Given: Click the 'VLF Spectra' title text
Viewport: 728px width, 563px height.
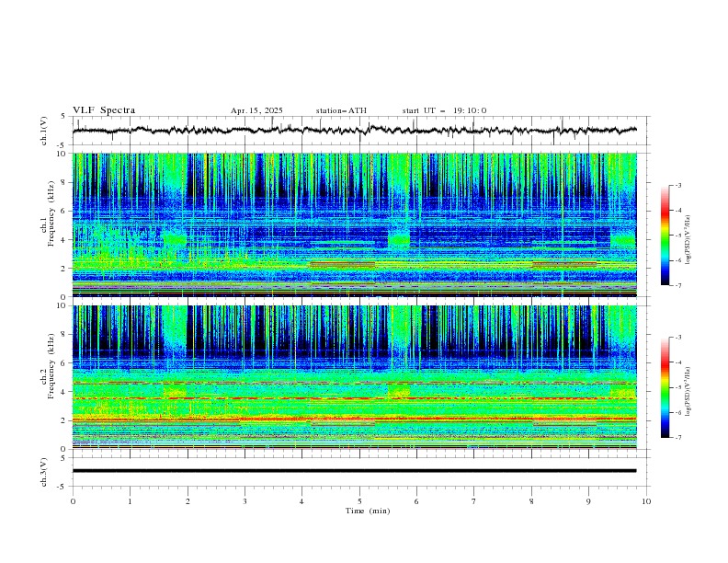Looking at the screenshot, I should pyautogui.click(x=104, y=110).
